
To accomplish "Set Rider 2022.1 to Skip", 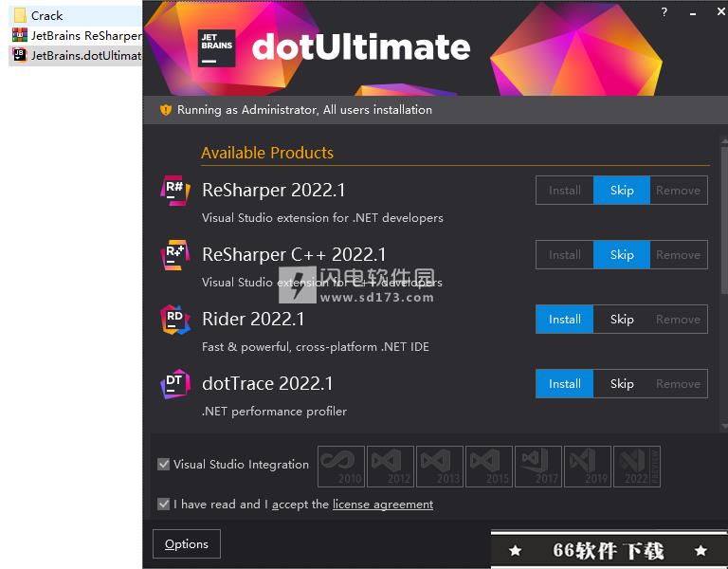I will (622, 319).
